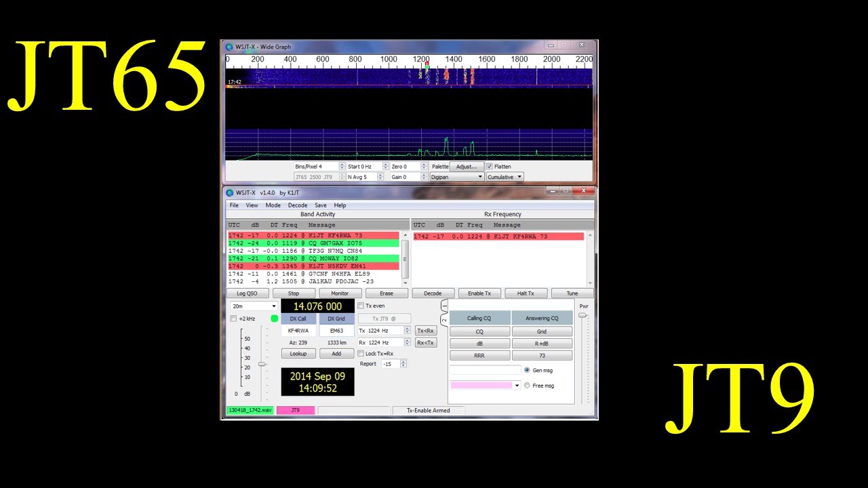The height and width of the screenshot is (488, 868).
Task: Click the Halt Tx button
Action: click(526, 293)
